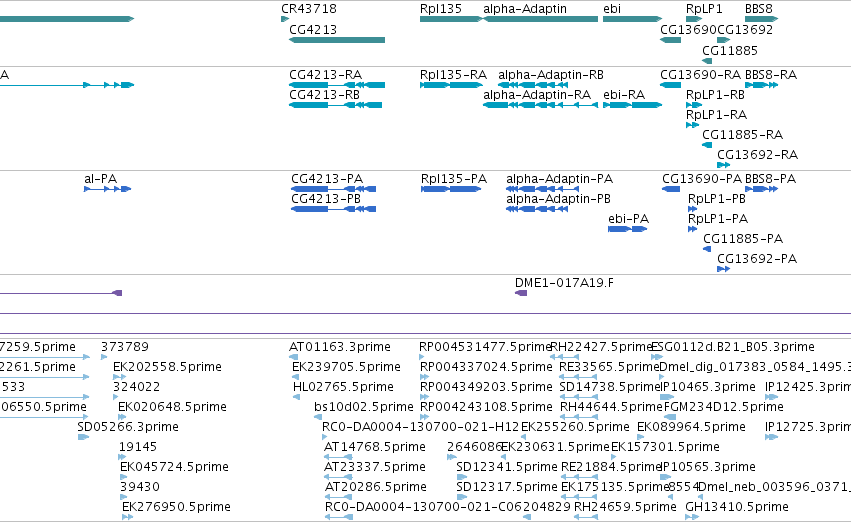The height and width of the screenshot is (522, 851).
Task: Open the CG11885-PA protein label
Action: pyautogui.click(x=743, y=239)
